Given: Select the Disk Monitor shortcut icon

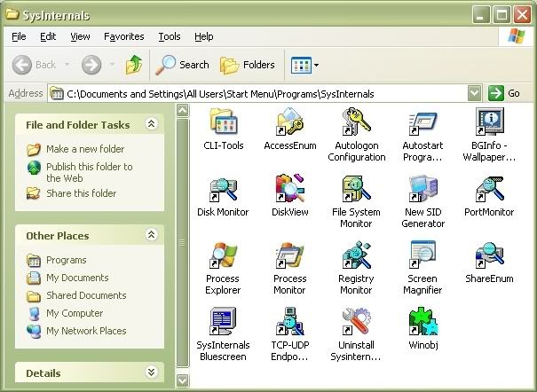Looking at the screenshot, I should point(224,190).
